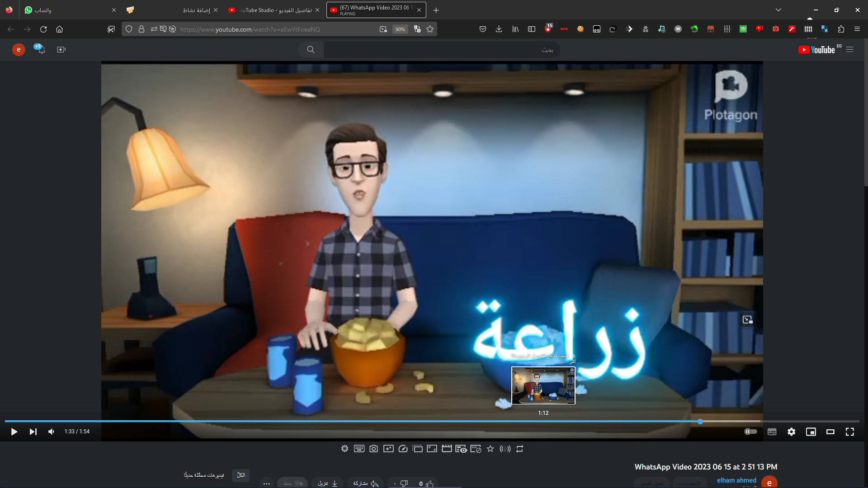Go to YouTube home logo
This screenshot has width=868, height=488.
816,50
